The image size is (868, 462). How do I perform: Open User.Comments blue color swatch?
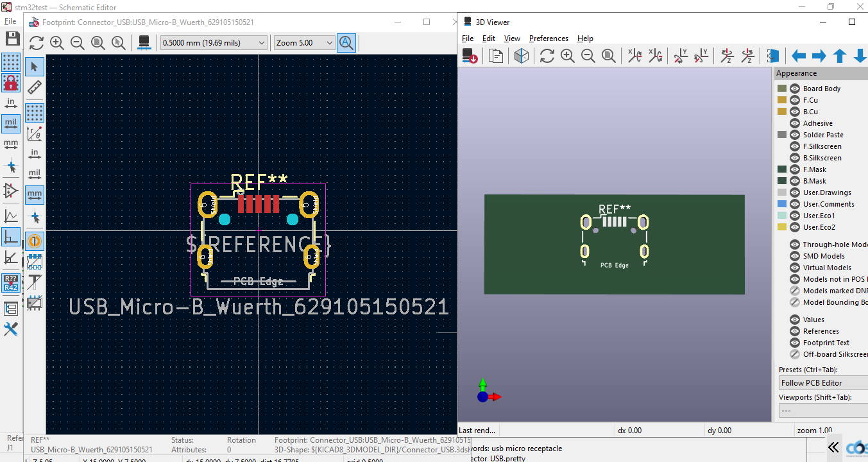[782, 204]
